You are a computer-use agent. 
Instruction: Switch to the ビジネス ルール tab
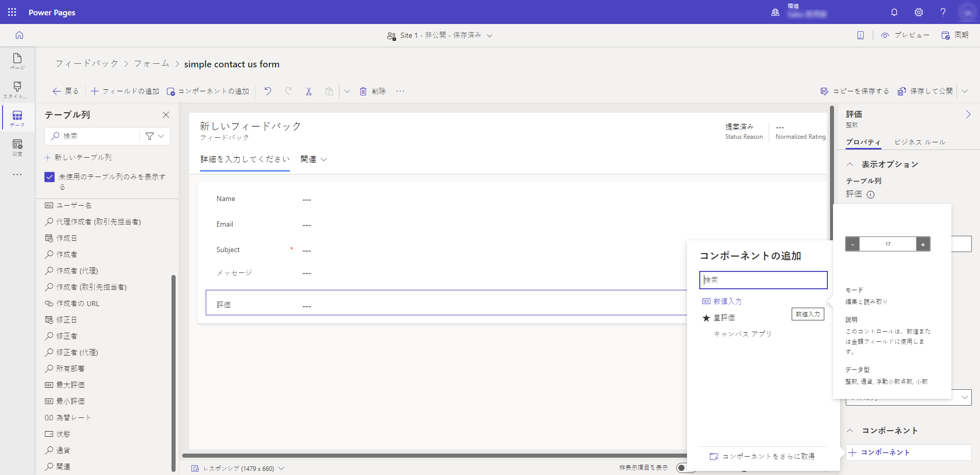[x=920, y=142]
